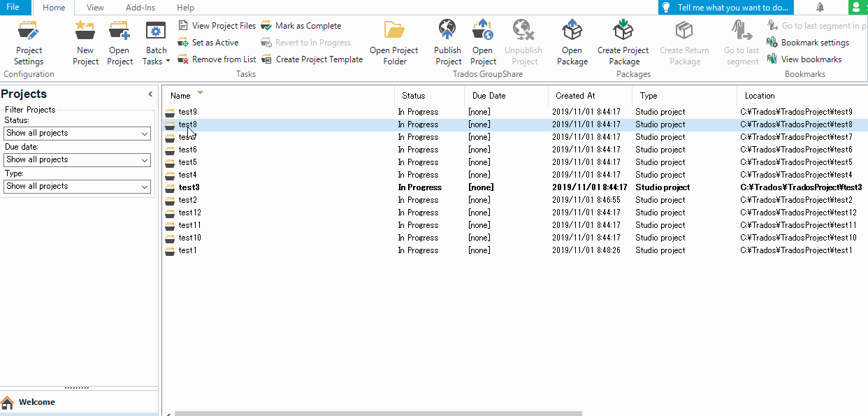
Task: Click View Project Files
Action: (217, 26)
